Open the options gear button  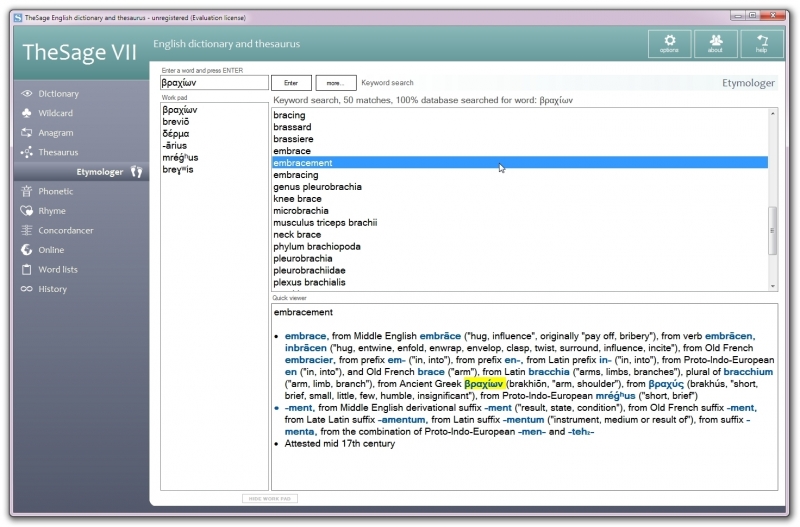click(669, 43)
